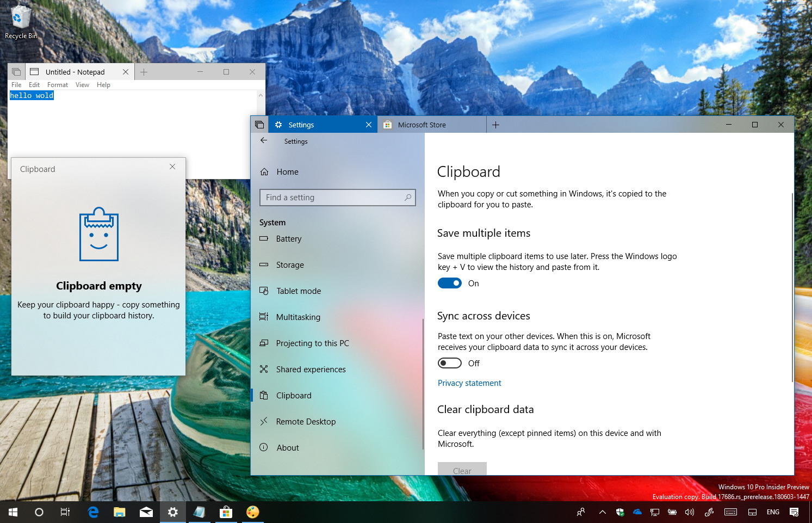Select Tablet mode in the sidebar
Screen dimensions: 812x523
tap(298, 291)
